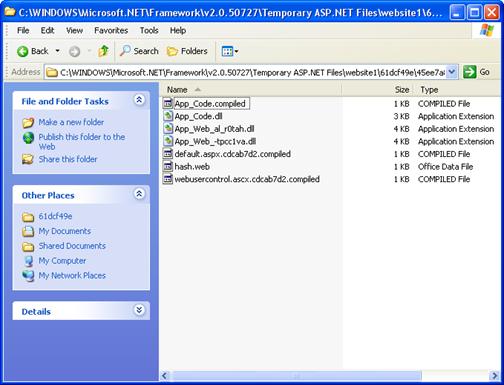Click the folder icon in the title bar
Viewport: 504px width, 385px height.
9,12
